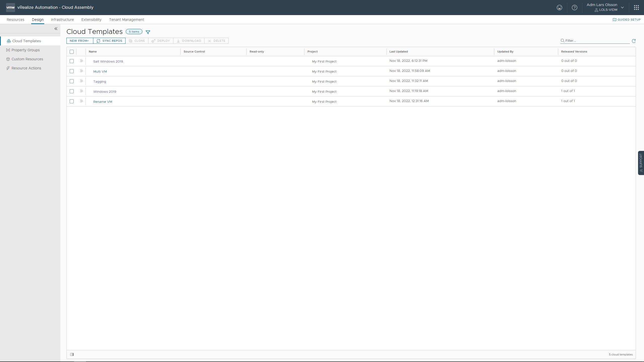Check the Salt Windows 2019 row checkbox
Viewport: 644px width, 362px height.
point(72,61)
